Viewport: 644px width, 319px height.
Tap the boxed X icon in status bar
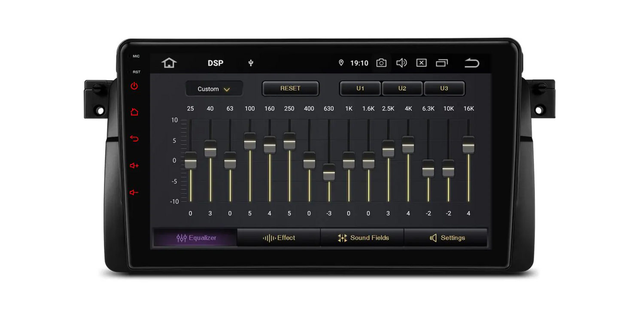pyautogui.click(x=422, y=63)
